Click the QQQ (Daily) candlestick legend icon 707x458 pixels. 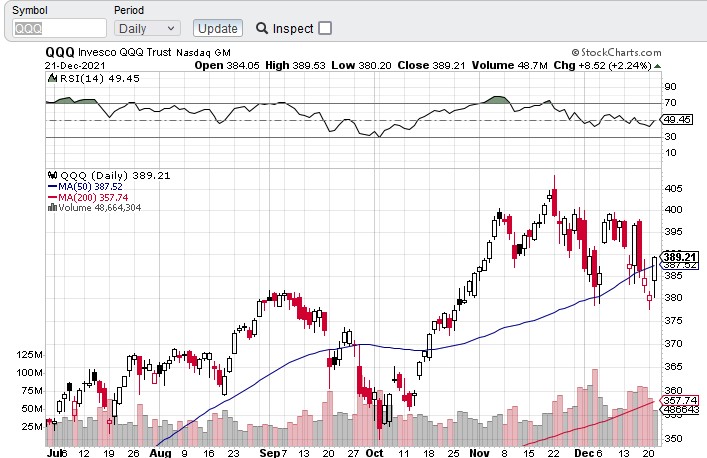pos(52,175)
